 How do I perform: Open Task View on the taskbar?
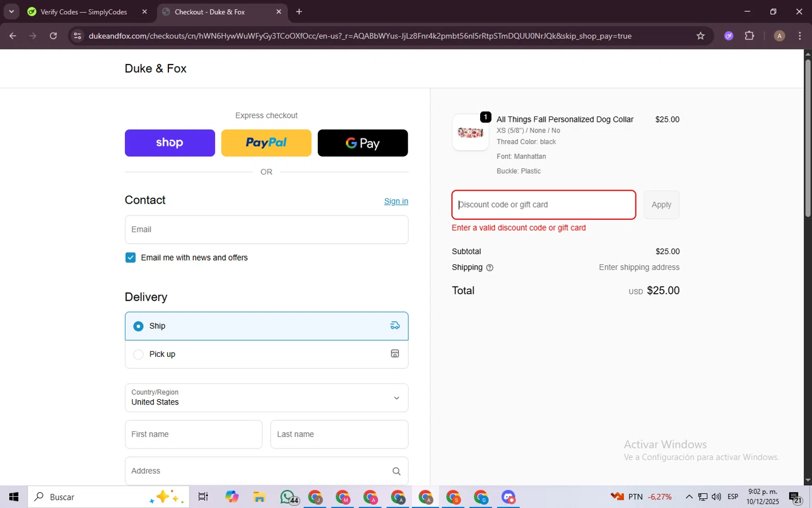[x=204, y=497]
